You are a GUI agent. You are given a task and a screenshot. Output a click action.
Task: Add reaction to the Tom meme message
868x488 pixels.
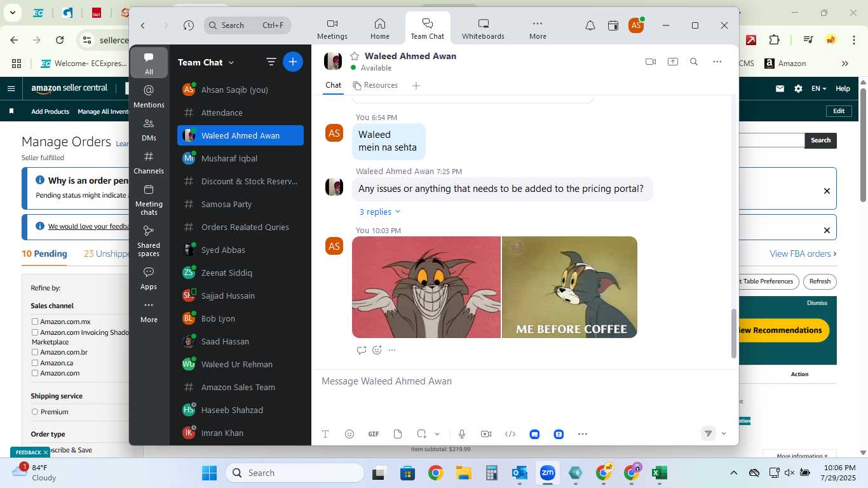pyautogui.click(x=377, y=350)
